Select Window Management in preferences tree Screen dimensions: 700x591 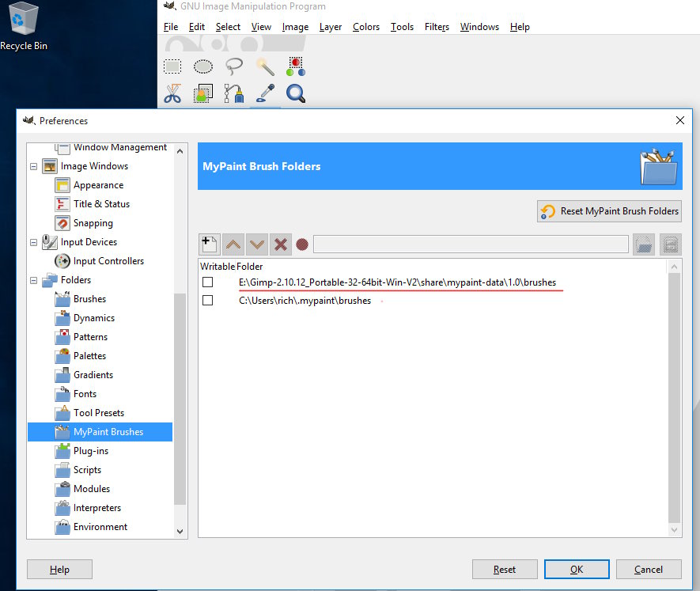coord(119,147)
